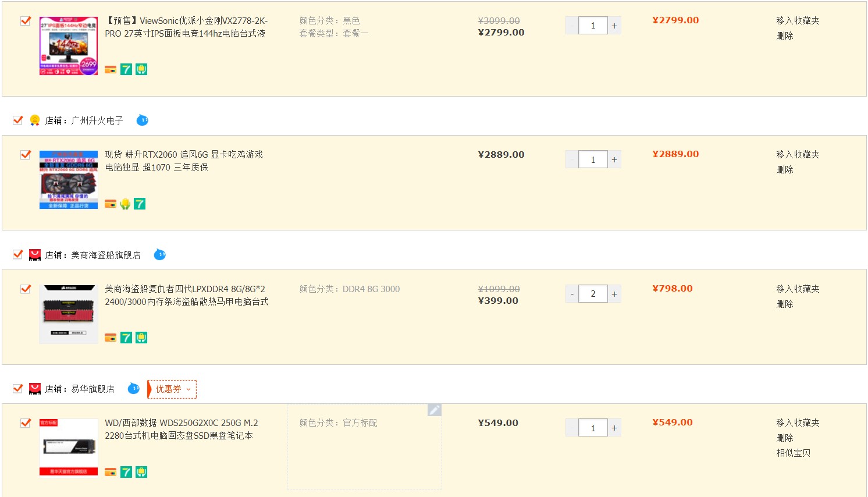Viewport: 868px width, 497px height.
Task: Click 海盗船 memory quantity field showing 2
Action: 593,294
